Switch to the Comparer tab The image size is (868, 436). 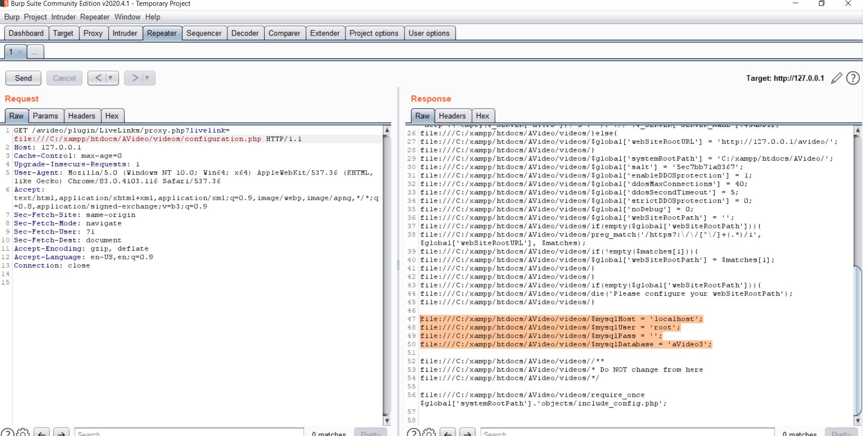click(x=284, y=33)
